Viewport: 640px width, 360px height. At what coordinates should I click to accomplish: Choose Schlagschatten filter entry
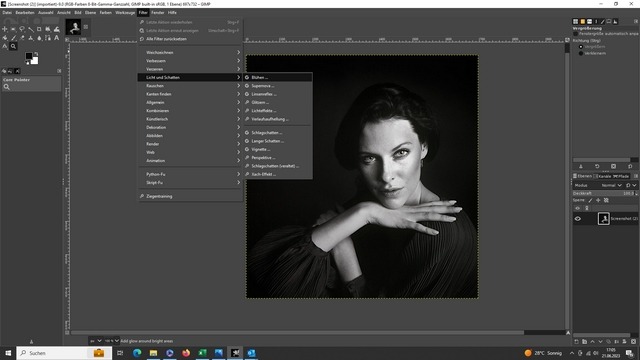278,133
